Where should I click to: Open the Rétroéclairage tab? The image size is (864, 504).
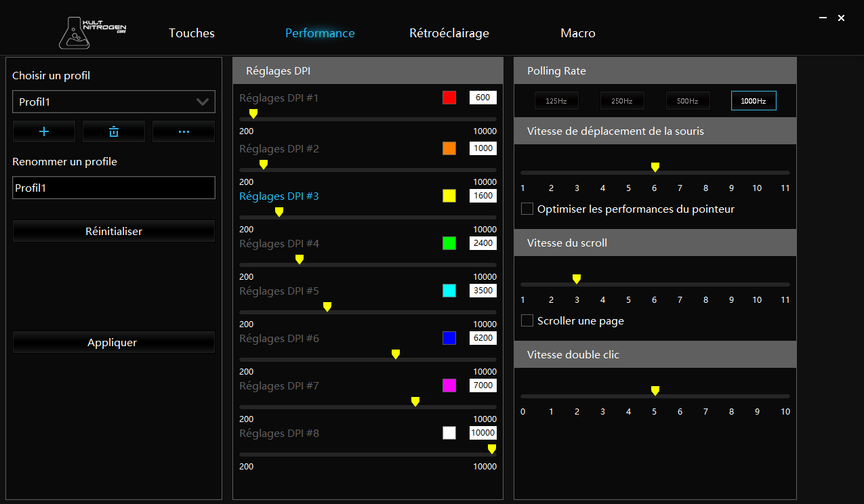pos(449,33)
